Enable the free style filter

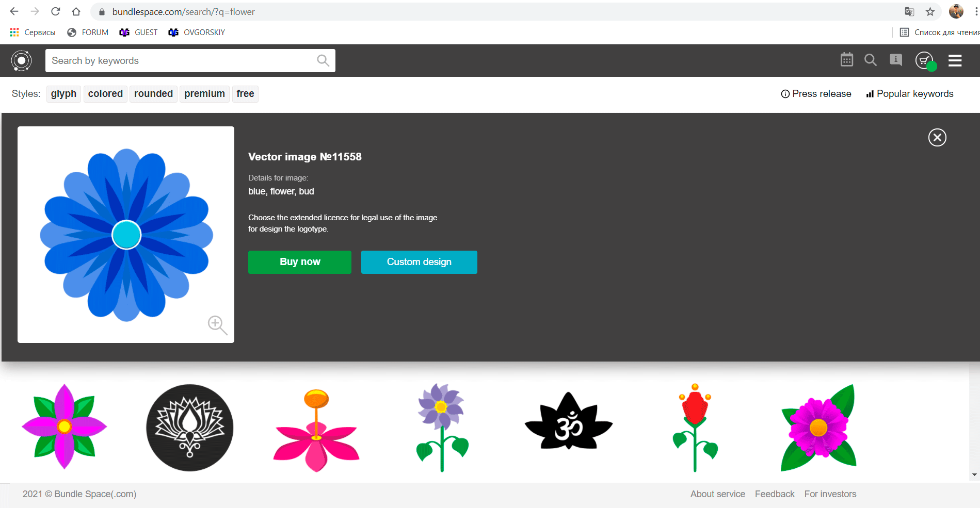pyautogui.click(x=245, y=93)
